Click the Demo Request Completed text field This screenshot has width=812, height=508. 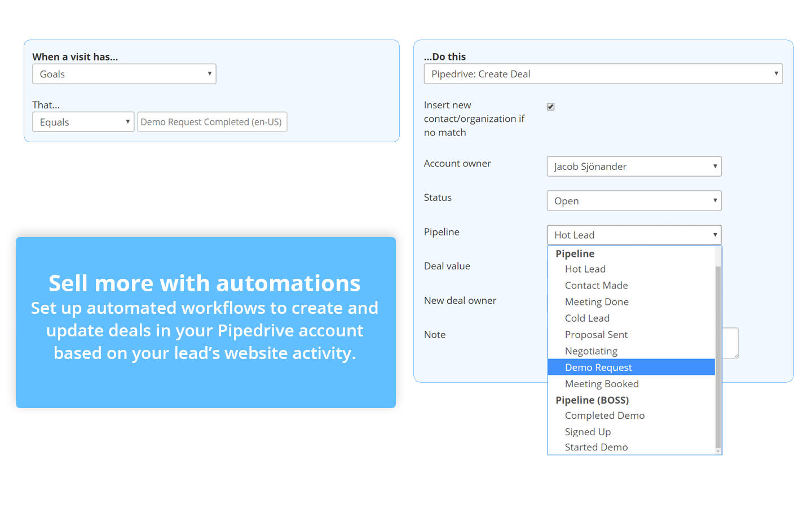212,121
